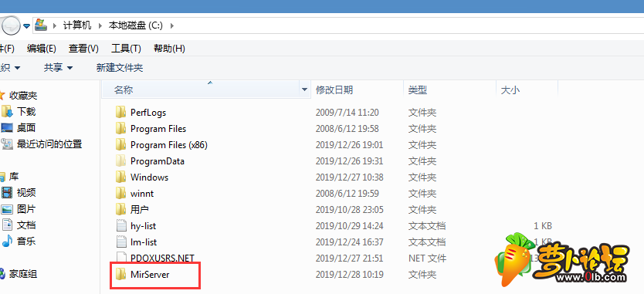The image size is (644, 294).
Task: Expand arrow after 本地磁盘 (C:) in address bar
Action: pyautogui.click(x=171, y=25)
